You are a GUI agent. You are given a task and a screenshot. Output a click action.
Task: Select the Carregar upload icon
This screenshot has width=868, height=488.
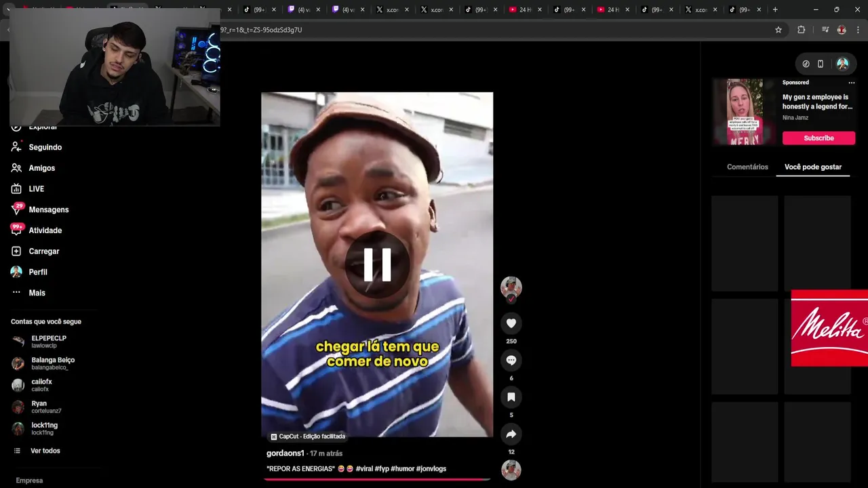tap(16, 251)
